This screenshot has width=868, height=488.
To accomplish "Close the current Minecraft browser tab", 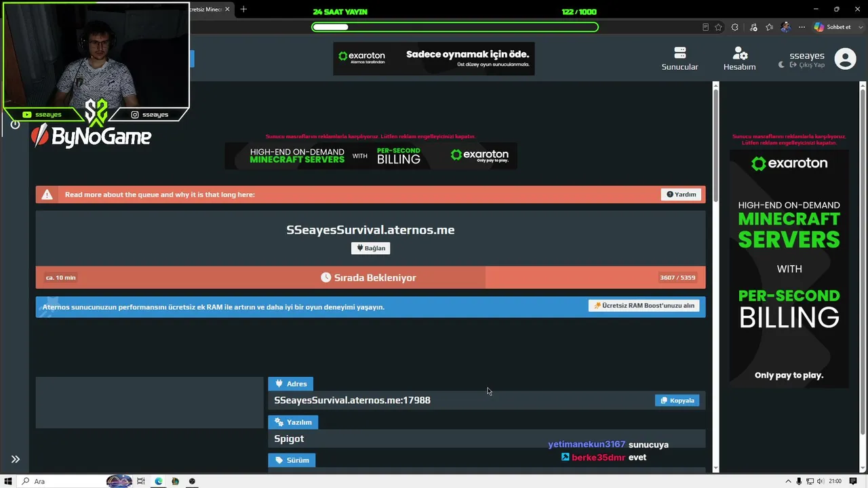I will (227, 9).
